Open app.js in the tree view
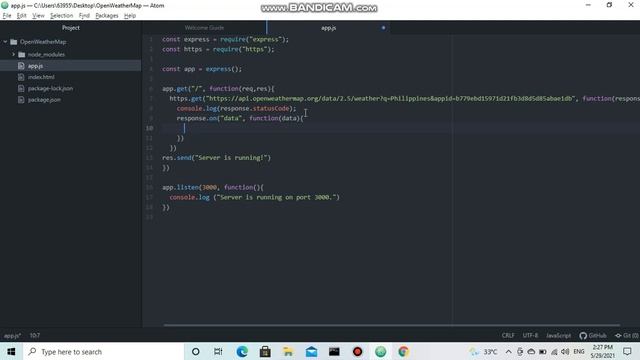Viewport: 640px width, 360px height. (36, 66)
